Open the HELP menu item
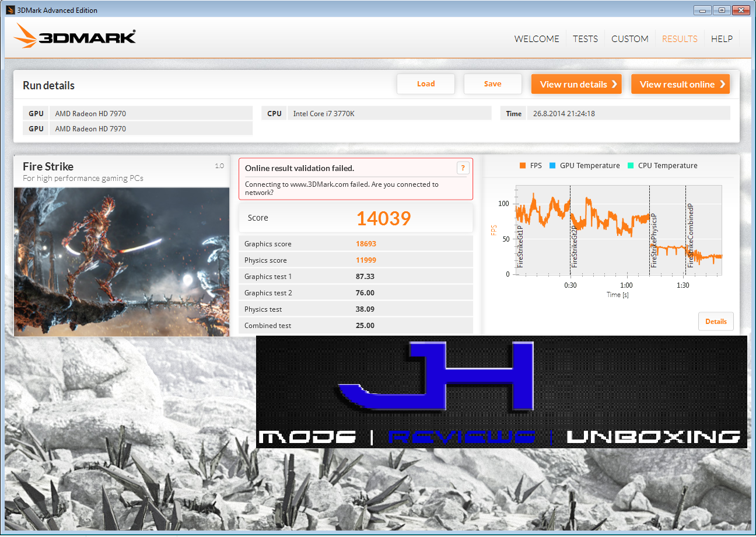The height and width of the screenshot is (537, 756). (722, 39)
